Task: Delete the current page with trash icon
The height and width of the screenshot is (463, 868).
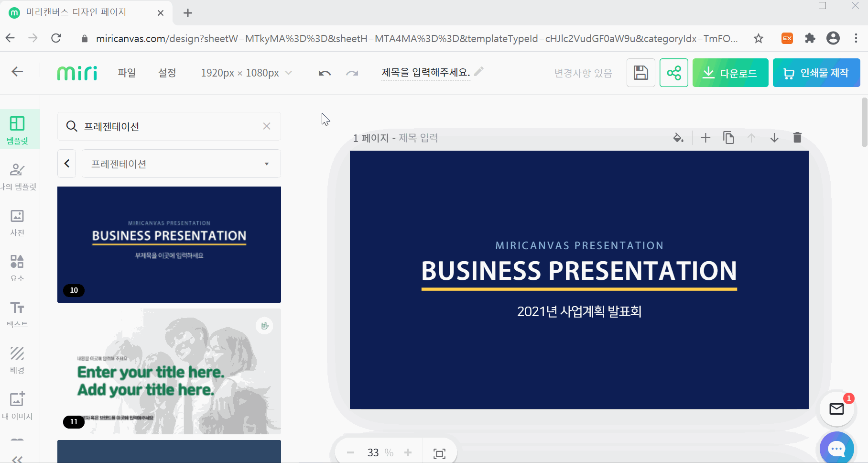Action: click(x=797, y=138)
